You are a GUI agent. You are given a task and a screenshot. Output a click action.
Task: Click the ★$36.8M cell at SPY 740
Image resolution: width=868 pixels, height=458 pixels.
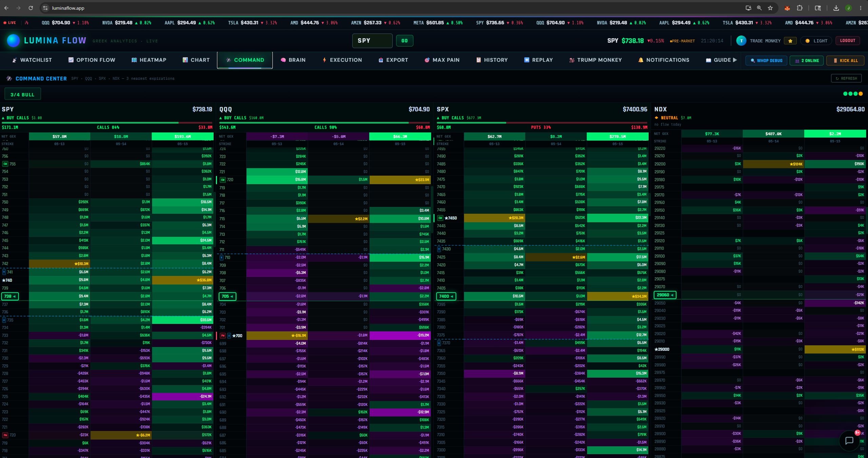183,280
